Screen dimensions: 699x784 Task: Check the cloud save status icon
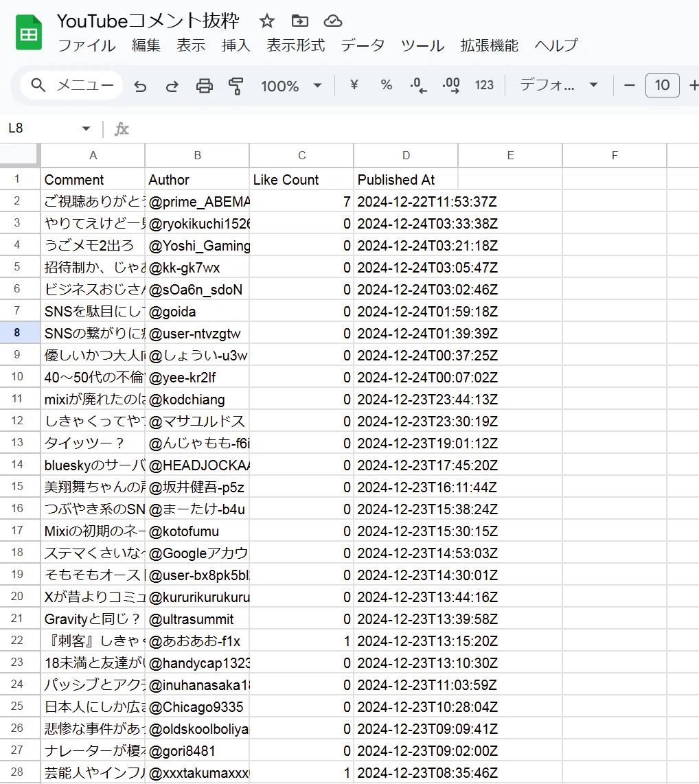[x=333, y=21]
